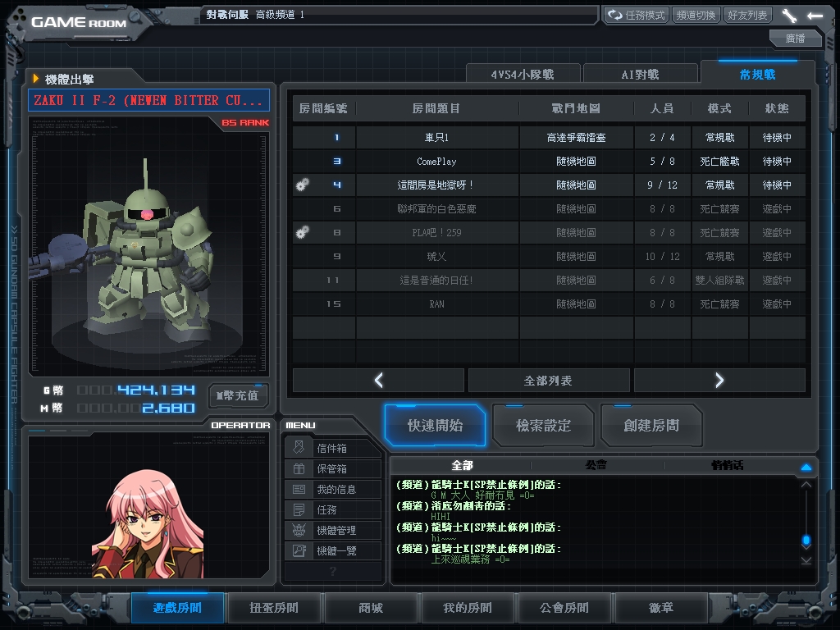The height and width of the screenshot is (630, 840).
Task: Click the G幣 balance value 424,134
Action: 156,390
